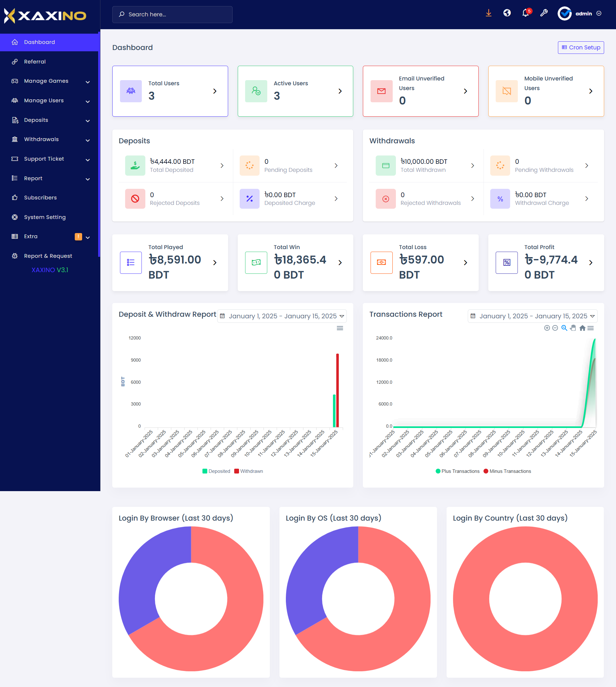Toggle Deposited series in chart legend
The width and height of the screenshot is (616, 687).
(216, 471)
